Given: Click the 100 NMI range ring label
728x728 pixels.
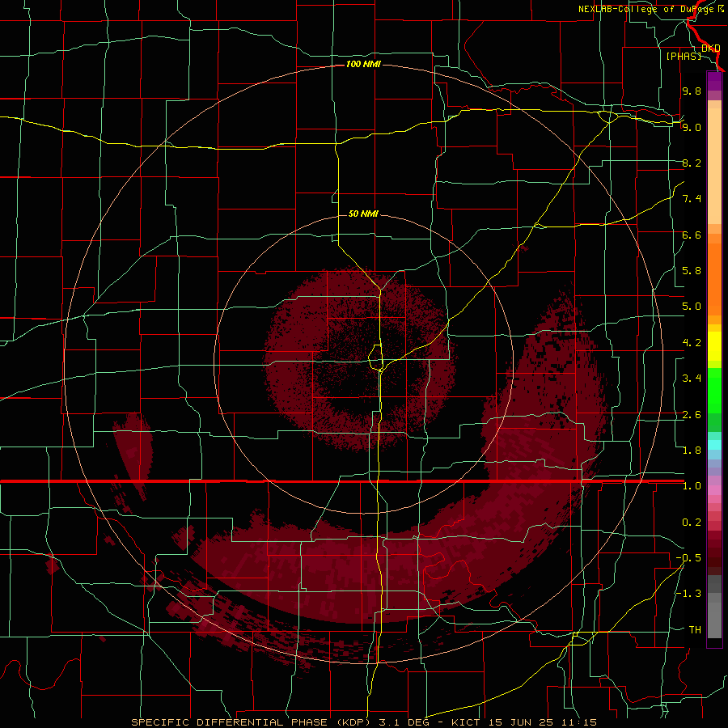Looking at the screenshot, I should pos(363,64).
